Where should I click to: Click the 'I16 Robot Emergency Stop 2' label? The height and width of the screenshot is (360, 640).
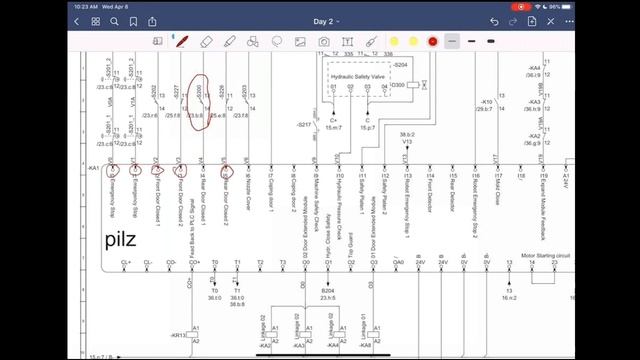[475, 205]
